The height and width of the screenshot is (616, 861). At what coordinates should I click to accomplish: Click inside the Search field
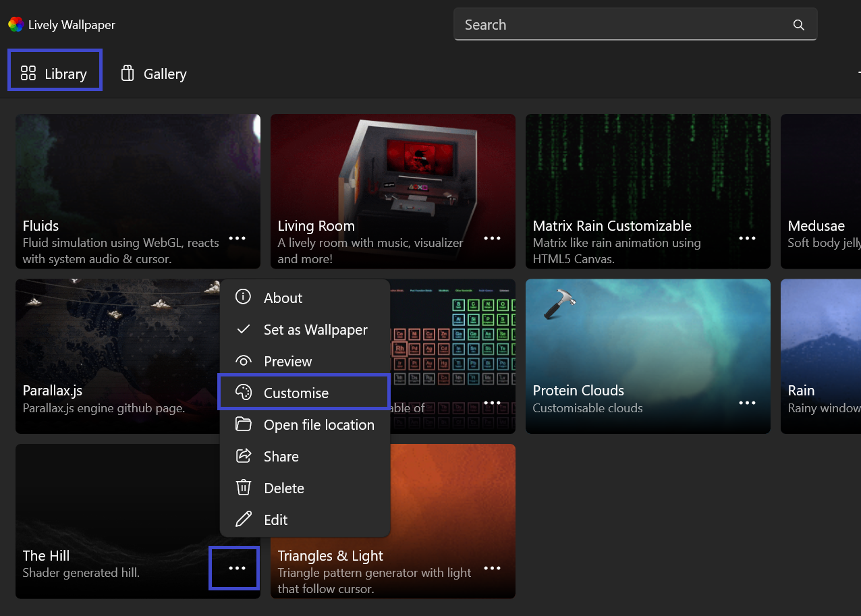pos(607,24)
